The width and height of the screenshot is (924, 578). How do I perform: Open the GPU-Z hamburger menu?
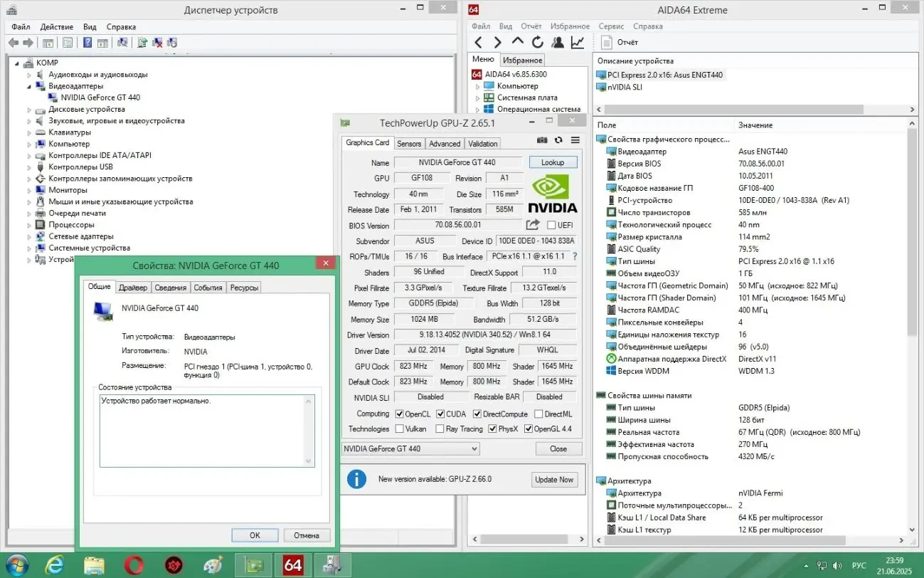click(575, 141)
